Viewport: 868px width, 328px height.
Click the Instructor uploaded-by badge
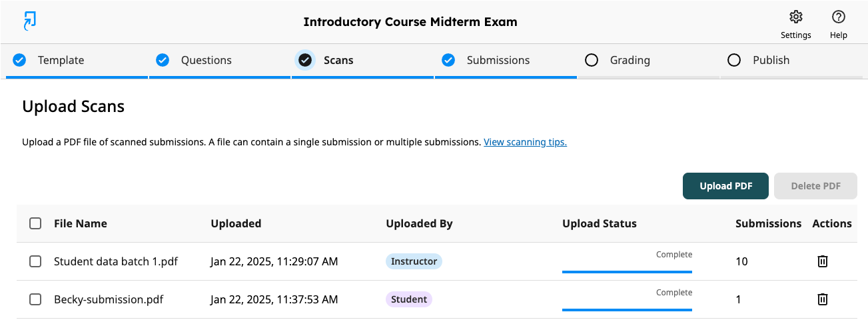pos(414,261)
